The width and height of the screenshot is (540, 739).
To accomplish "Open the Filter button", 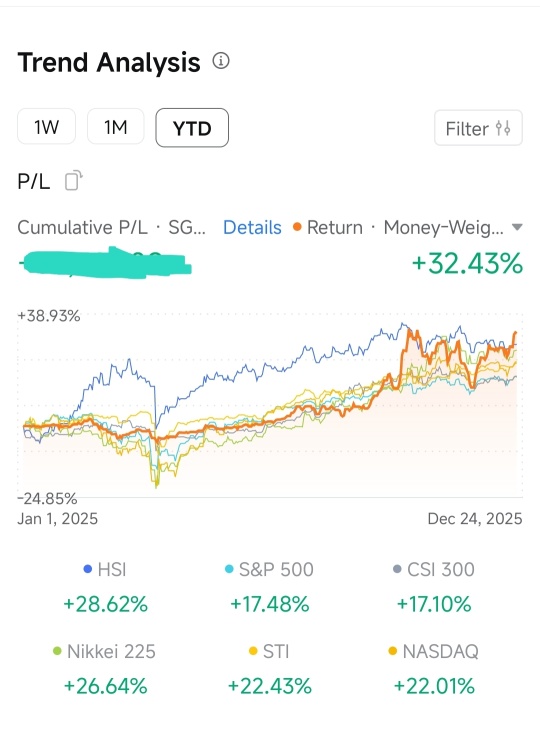I will [478, 128].
